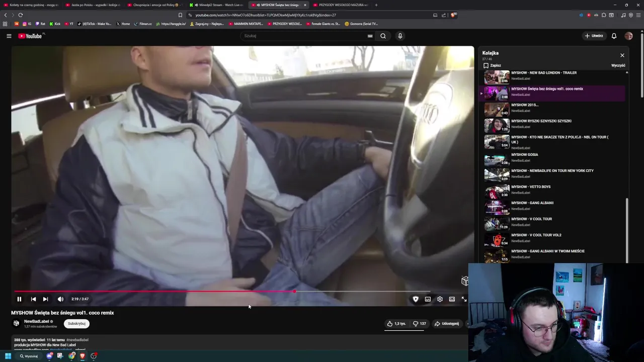Dislike the video (137)
This screenshot has width=644, height=362.
pos(420,324)
